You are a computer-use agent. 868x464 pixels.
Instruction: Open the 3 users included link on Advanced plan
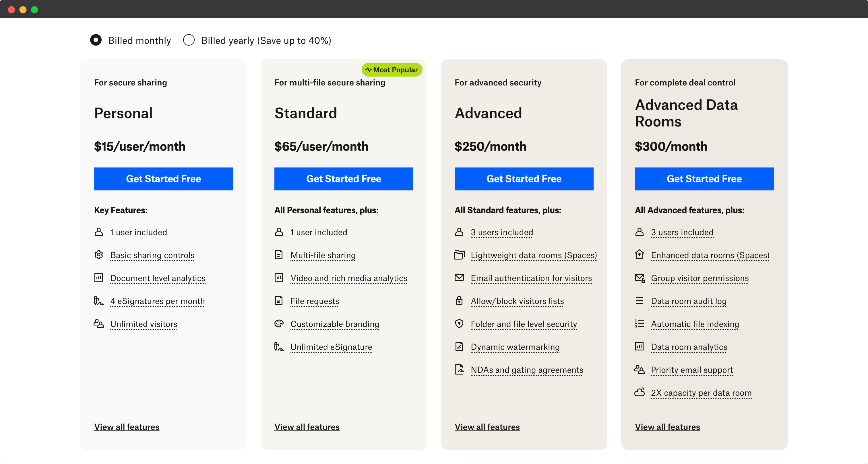pyautogui.click(x=502, y=232)
